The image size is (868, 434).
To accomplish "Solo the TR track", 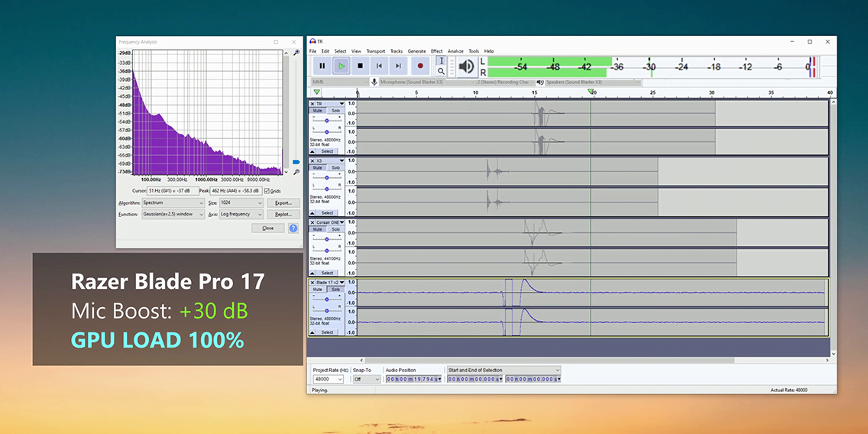I will (335, 110).
